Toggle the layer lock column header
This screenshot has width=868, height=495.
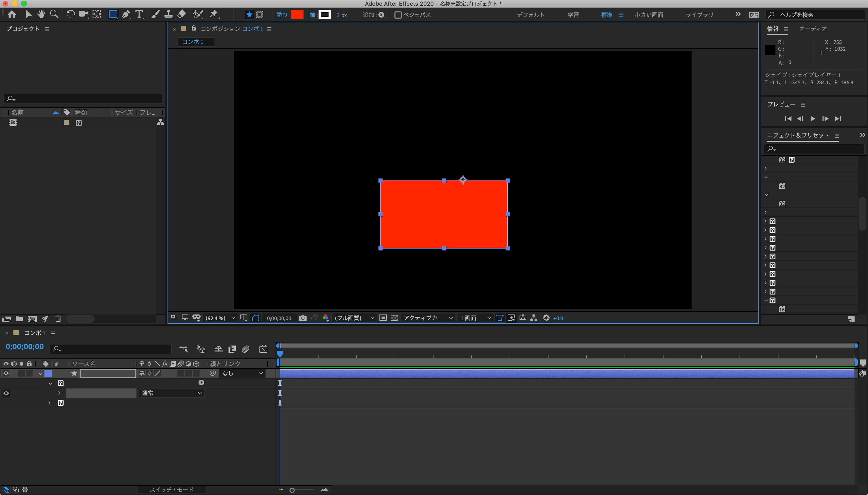29,364
